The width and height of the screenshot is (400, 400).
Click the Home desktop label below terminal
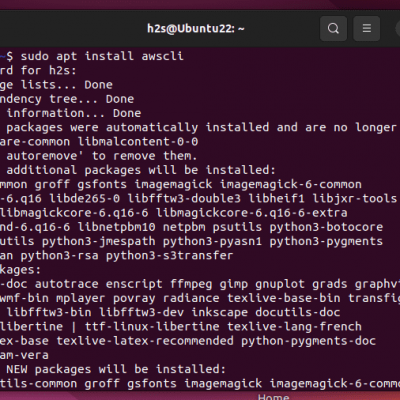tap(273, 397)
